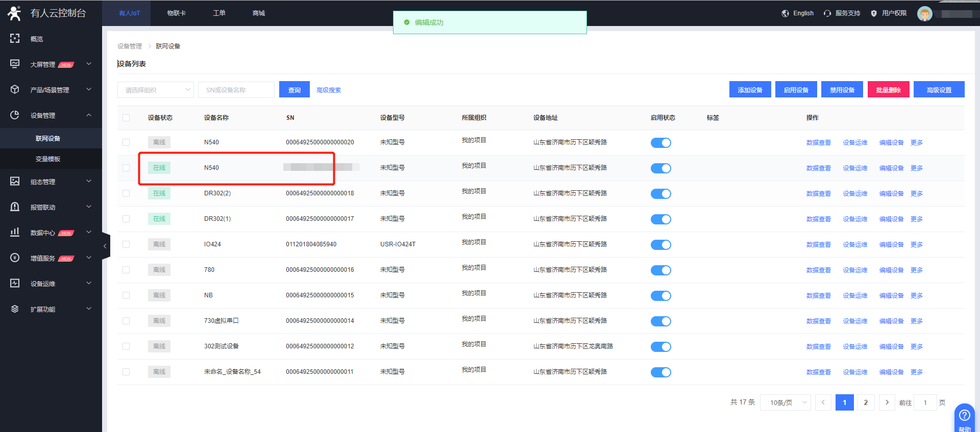Click the 组态管理 image icon
Viewport: 980px width, 432px height.
(x=15, y=181)
